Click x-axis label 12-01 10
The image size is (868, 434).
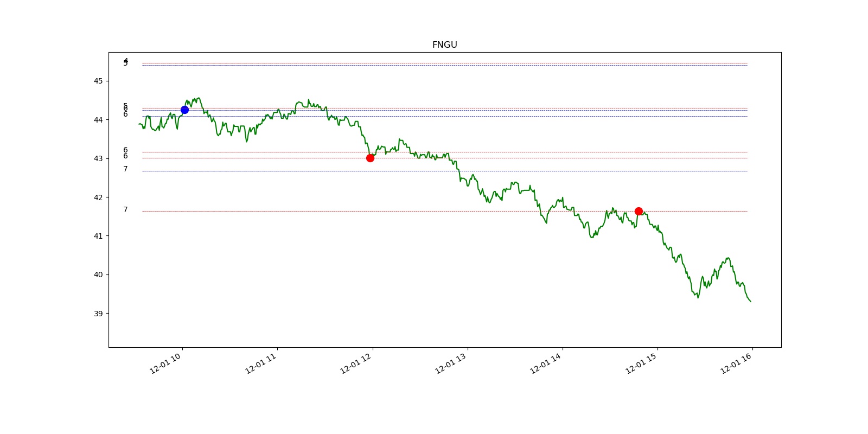point(165,363)
